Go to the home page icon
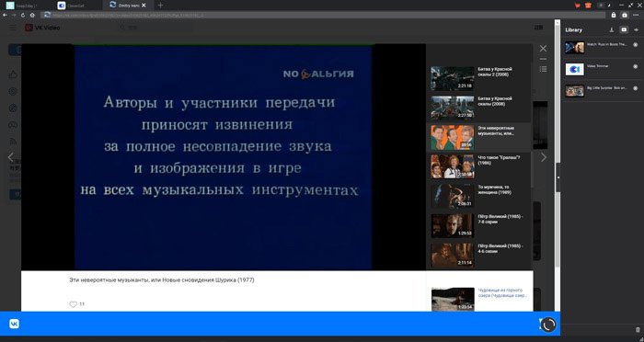Viewport: 644px width, 342px height. click(32, 15)
